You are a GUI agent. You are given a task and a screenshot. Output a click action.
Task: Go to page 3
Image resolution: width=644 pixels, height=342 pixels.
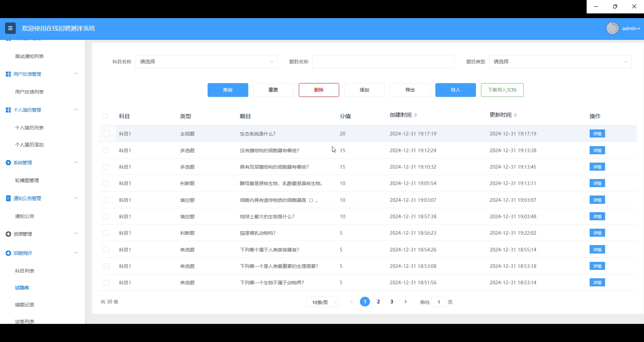tap(392, 302)
